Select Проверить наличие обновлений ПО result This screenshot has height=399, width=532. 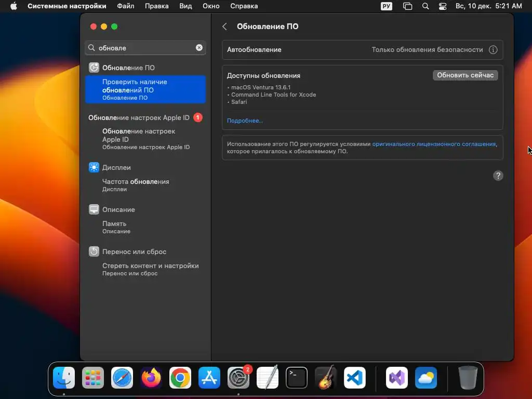click(145, 89)
